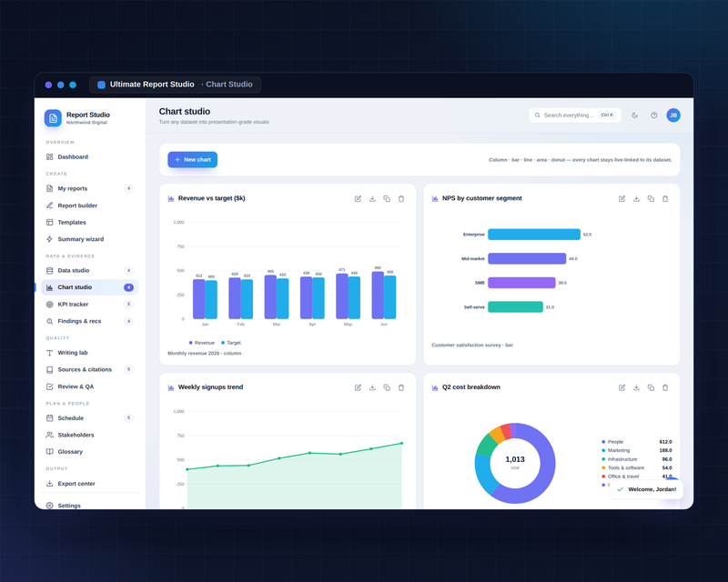Image resolution: width=728 pixels, height=582 pixels.
Task: Download the Q2 cost breakdown chart
Action: click(x=636, y=387)
